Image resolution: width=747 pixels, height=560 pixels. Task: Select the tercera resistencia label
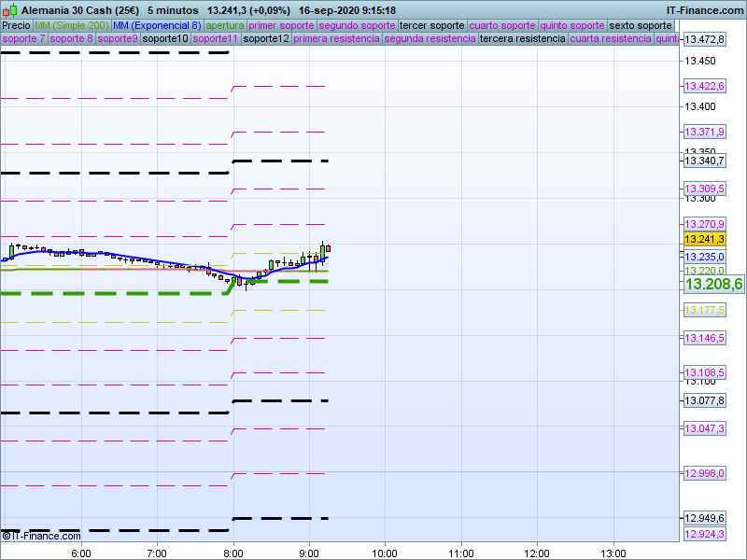522,38
